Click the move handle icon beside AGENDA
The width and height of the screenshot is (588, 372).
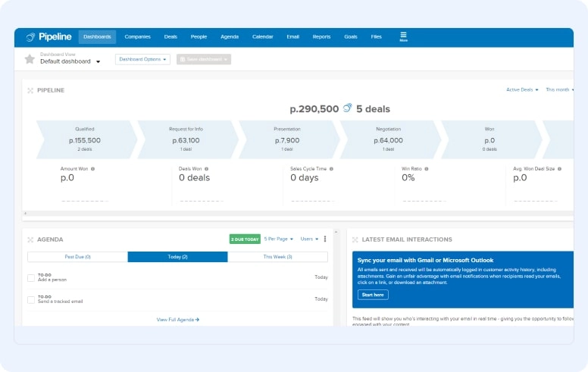30,239
